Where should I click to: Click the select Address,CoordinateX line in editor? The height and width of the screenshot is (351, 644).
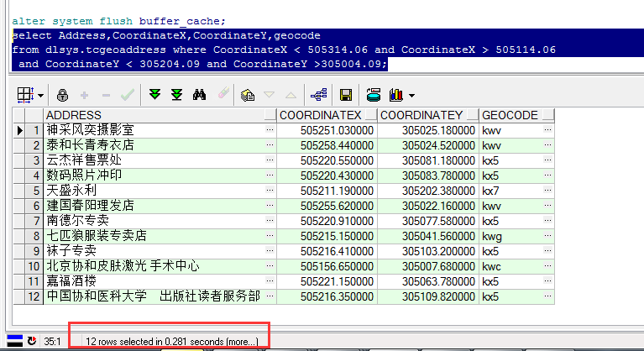[x=166, y=36]
